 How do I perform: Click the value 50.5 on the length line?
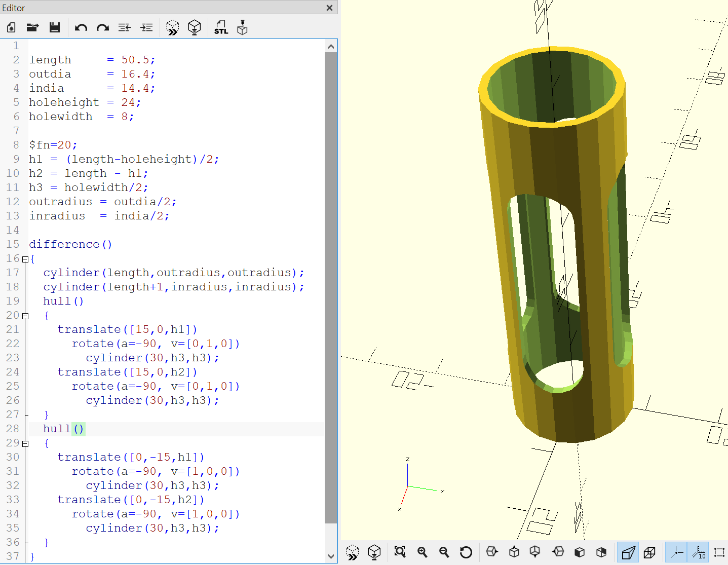pos(135,60)
